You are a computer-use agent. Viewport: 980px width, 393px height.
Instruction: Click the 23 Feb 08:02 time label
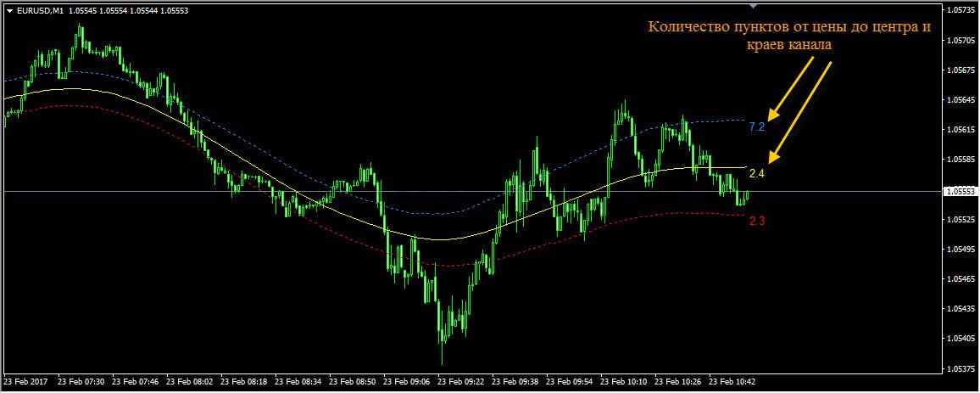click(191, 382)
